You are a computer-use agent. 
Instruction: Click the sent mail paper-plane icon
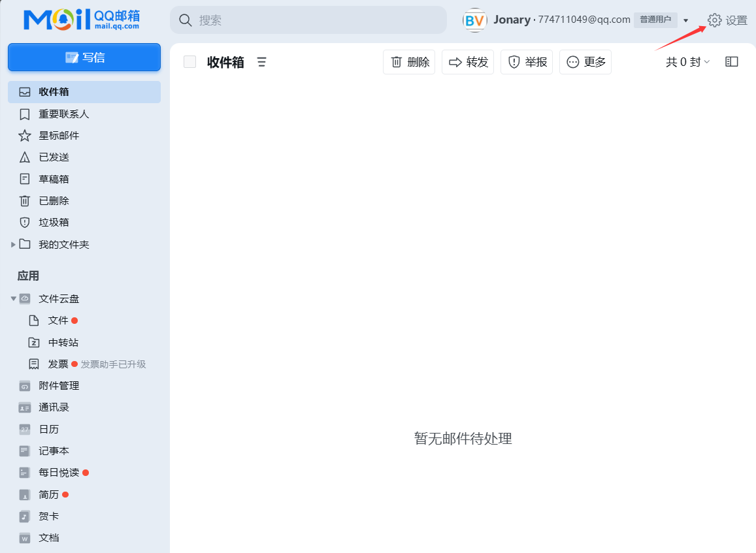(x=25, y=157)
